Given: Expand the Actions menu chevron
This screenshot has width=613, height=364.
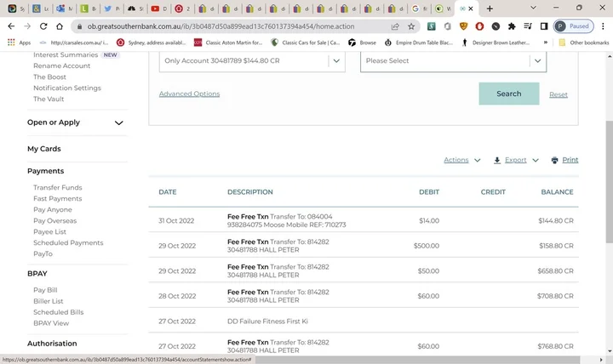Looking at the screenshot, I should tap(477, 160).
